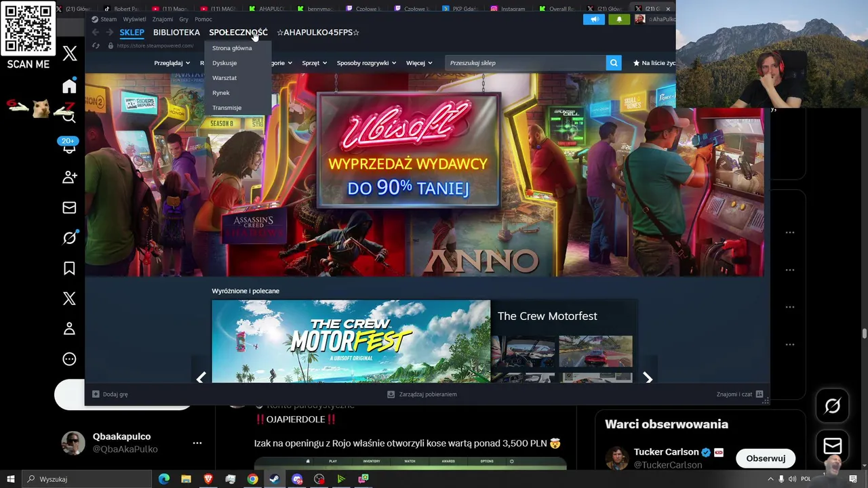Viewport: 868px width, 488px height.
Task: Open Znajomi i czat
Action: click(x=740, y=394)
